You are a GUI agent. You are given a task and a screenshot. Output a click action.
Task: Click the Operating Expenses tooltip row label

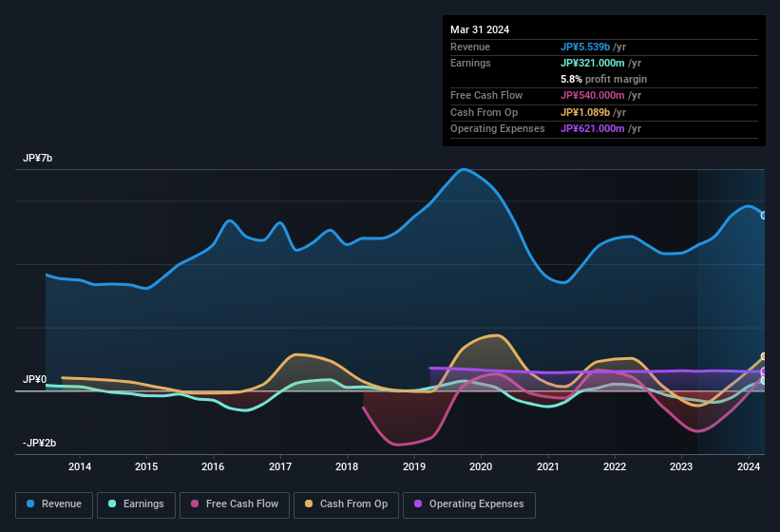click(498, 129)
